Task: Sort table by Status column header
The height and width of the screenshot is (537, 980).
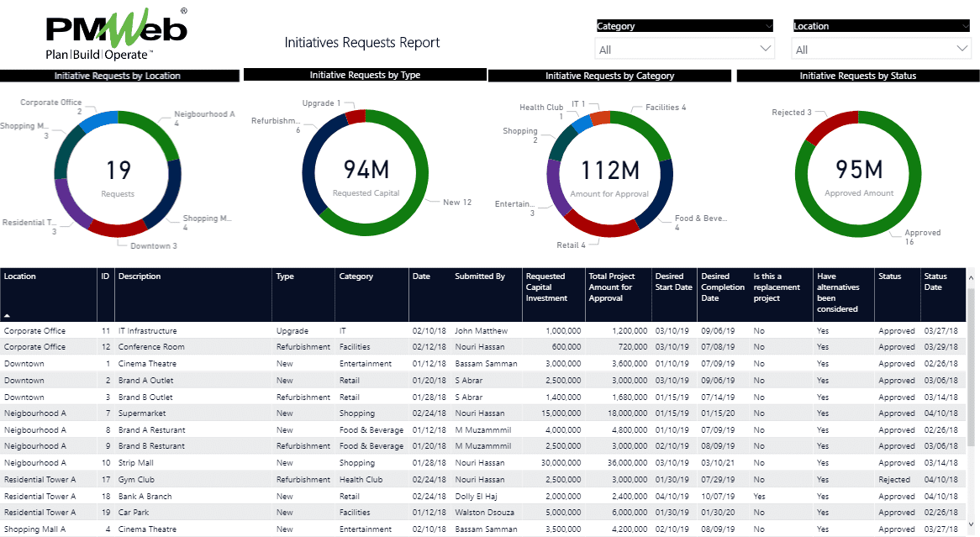Action: [x=889, y=276]
